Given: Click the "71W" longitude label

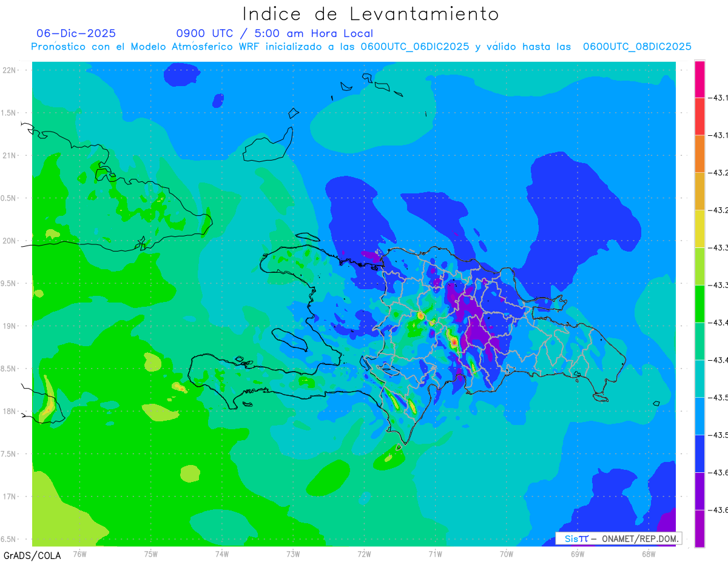Looking at the screenshot, I should point(435,554).
